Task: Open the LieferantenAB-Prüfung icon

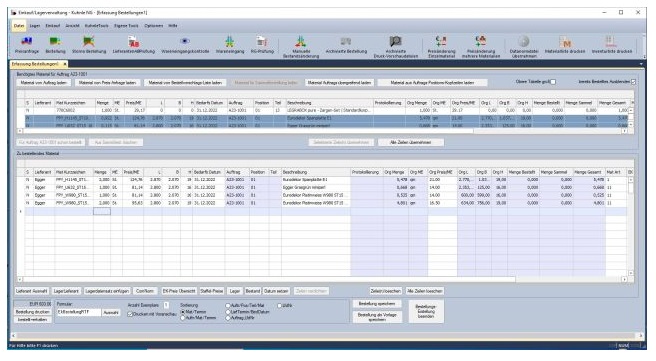Action: pyautogui.click(x=133, y=45)
